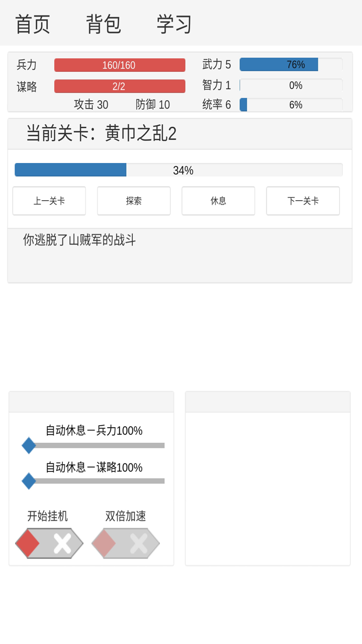Click the 谋略 2/2 red bar

[120, 87]
